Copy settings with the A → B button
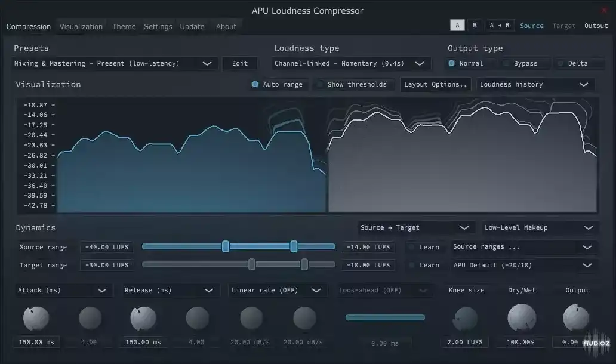The width and height of the screenshot is (616, 364). 498,25
